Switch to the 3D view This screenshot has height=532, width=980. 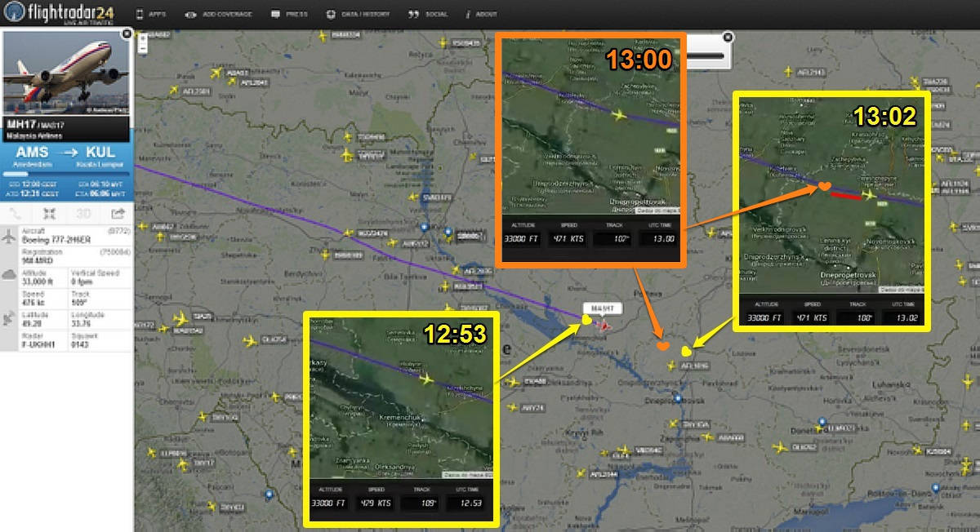82,214
